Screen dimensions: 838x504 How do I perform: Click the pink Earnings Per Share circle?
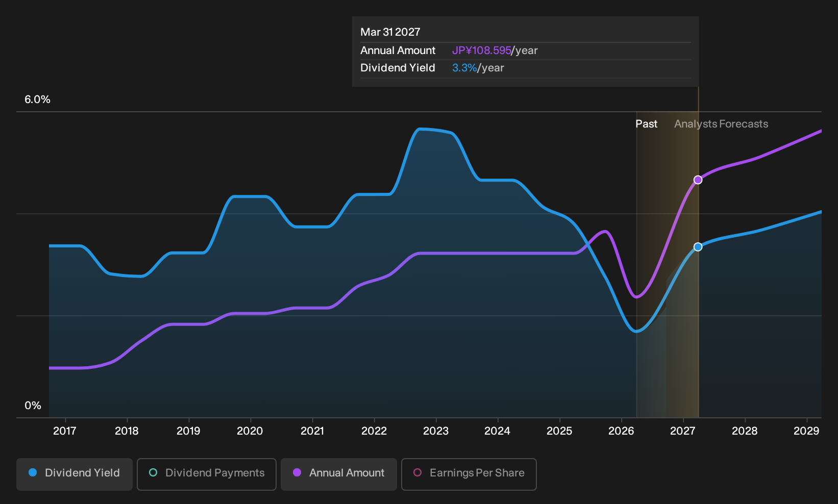click(417, 472)
